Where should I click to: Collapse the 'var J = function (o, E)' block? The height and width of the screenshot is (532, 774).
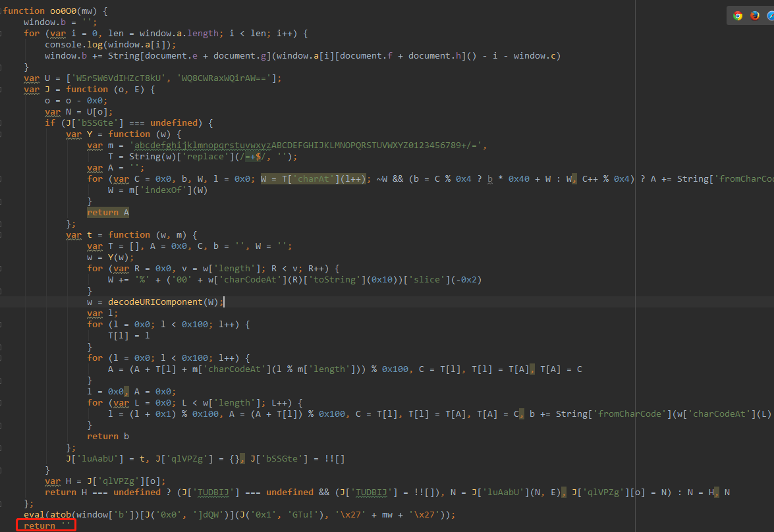2,90
